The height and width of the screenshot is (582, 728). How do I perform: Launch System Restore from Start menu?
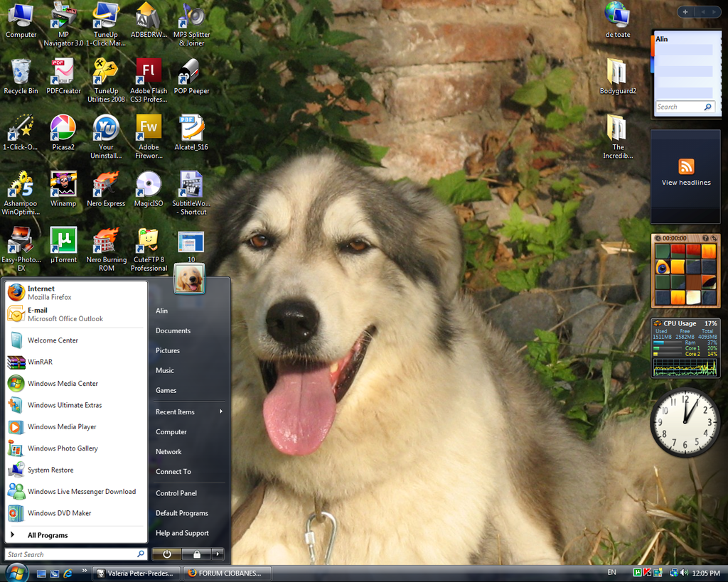click(x=76, y=470)
